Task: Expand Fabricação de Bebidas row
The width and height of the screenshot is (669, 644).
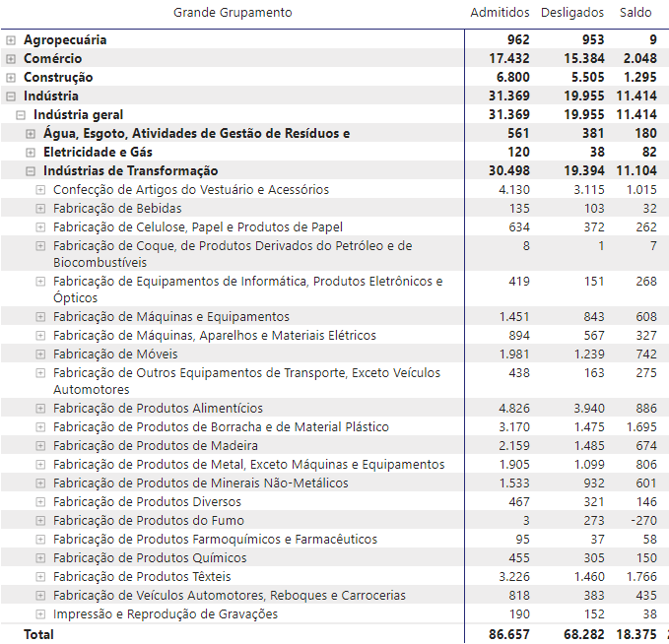Action: (40, 209)
